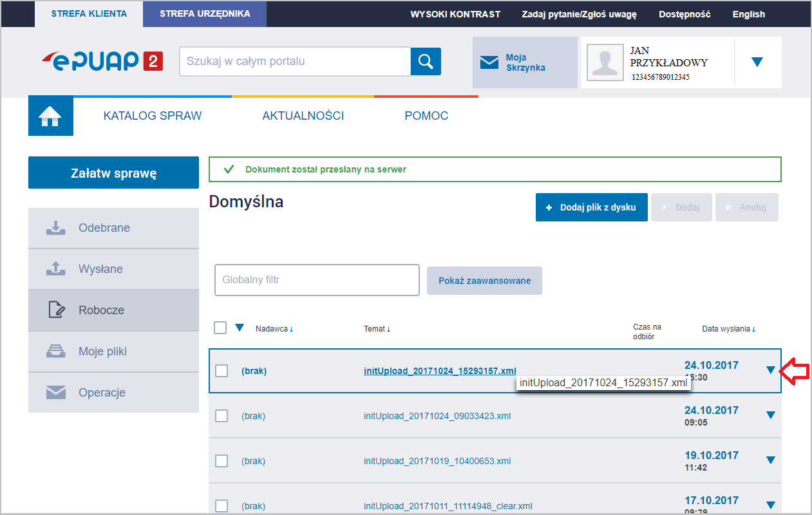This screenshot has width=812, height=515.
Task: Check the checkbox for initUpload_20171024_09033423.xml
Action: pos(222,415)
